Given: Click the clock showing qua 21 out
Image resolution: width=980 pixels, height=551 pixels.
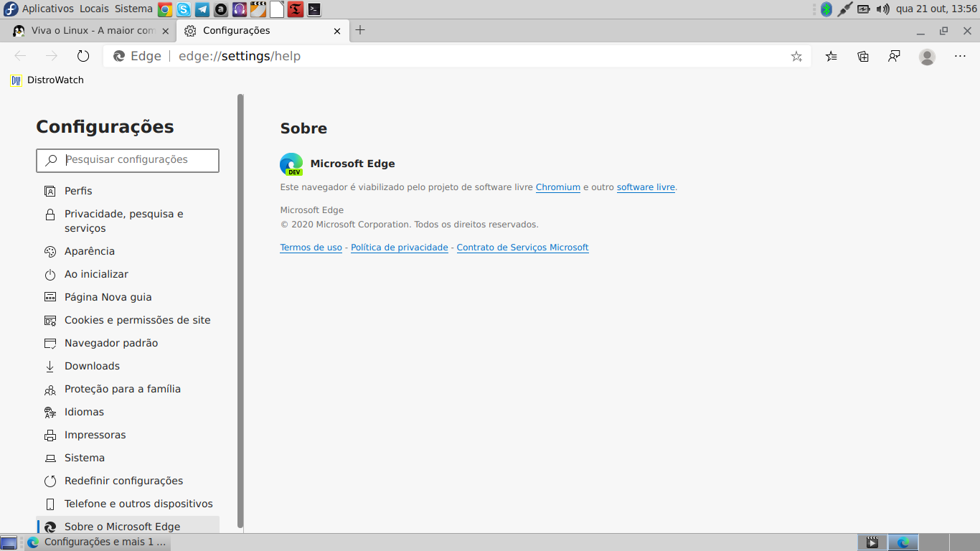Looking at the screenshot, I should (936, 9).
